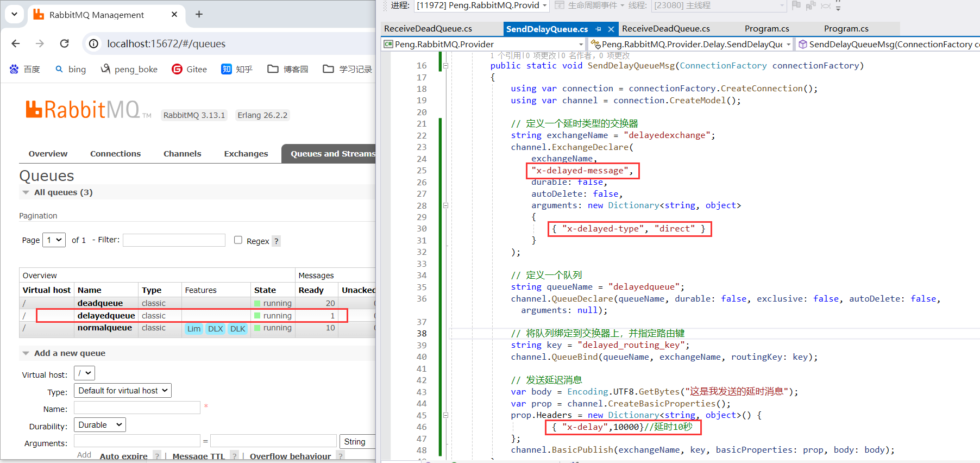Reload the RabbitMQ Management page
Viewport: 980px width, 463px height.
click(64, 43)
